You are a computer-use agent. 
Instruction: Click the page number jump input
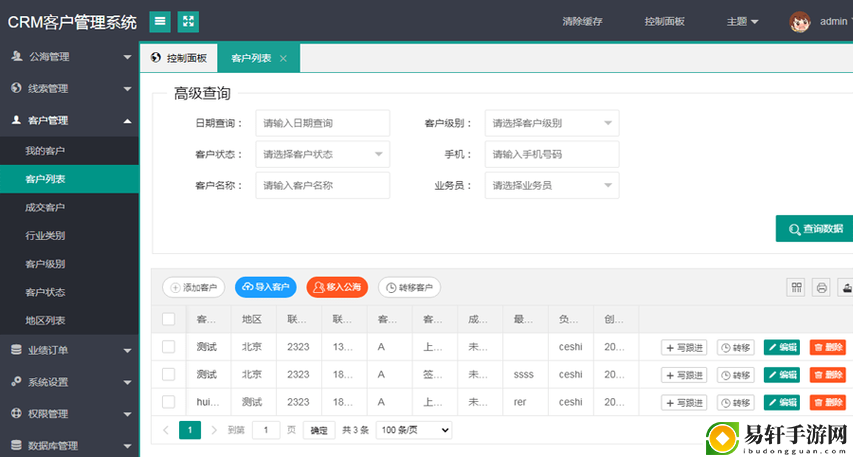point(265,430)
